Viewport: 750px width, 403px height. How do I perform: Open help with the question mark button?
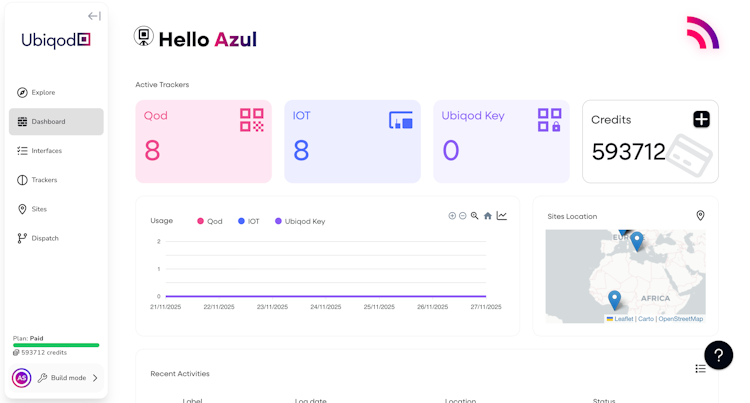(x=718, y=355)
